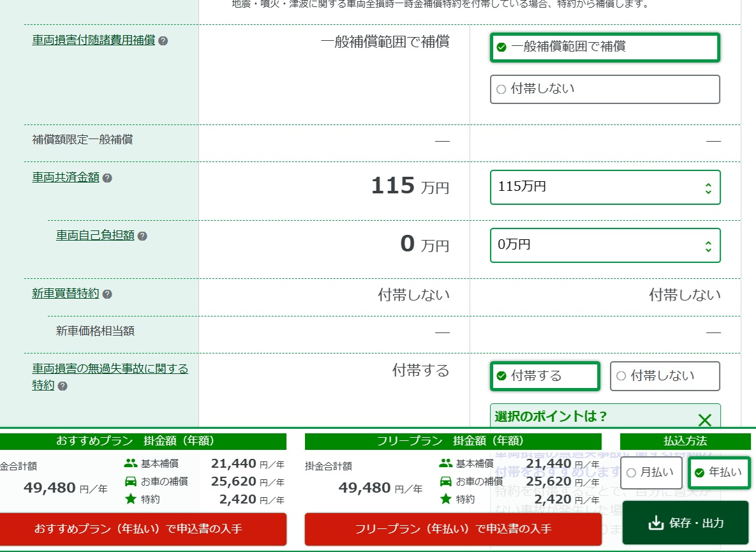Select 付帯しない for 車両損害付随諸費用補償
The width and height of the screenshot is (756, 552).
point(605,89)
